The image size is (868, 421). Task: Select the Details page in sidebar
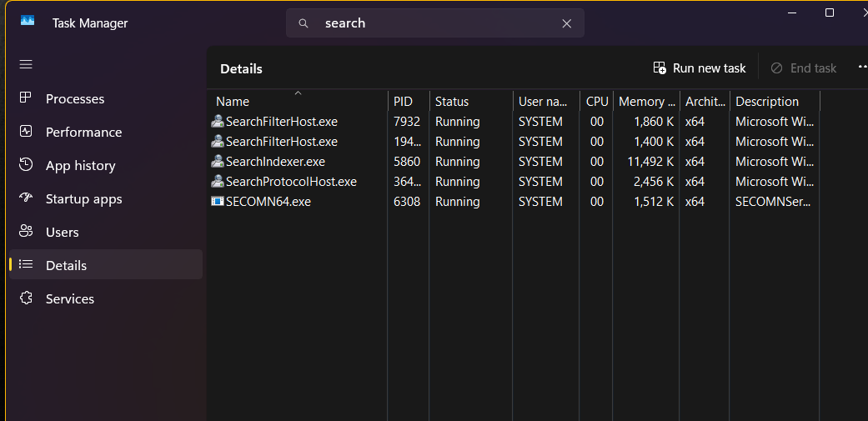[x=106, y=264]
